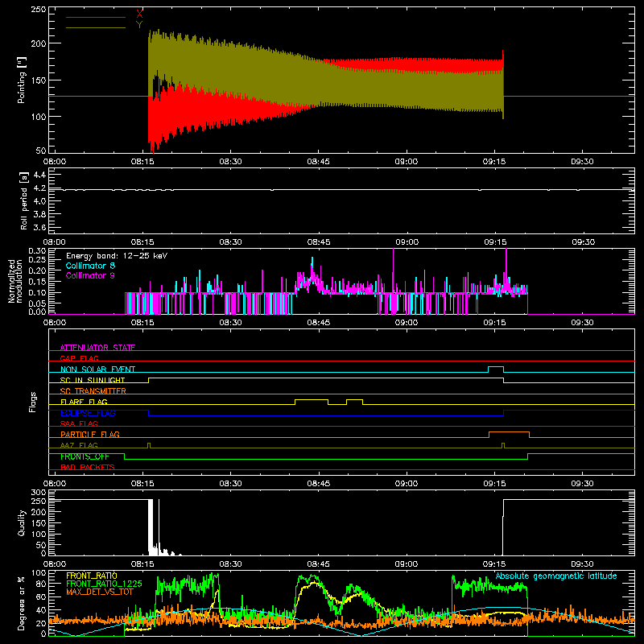The image size is (644, 644).
Task: Click the 300 tick on the Quality axis
Action: 39,493
